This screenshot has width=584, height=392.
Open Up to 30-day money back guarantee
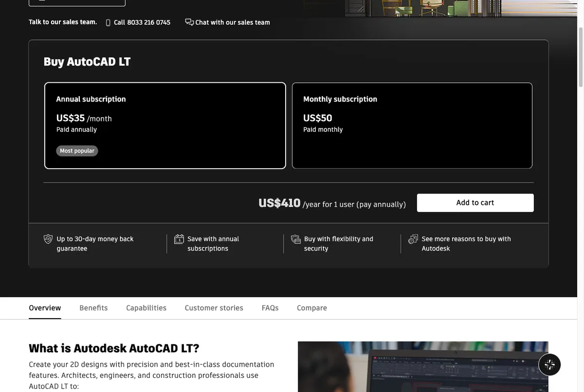coord(95,244)
